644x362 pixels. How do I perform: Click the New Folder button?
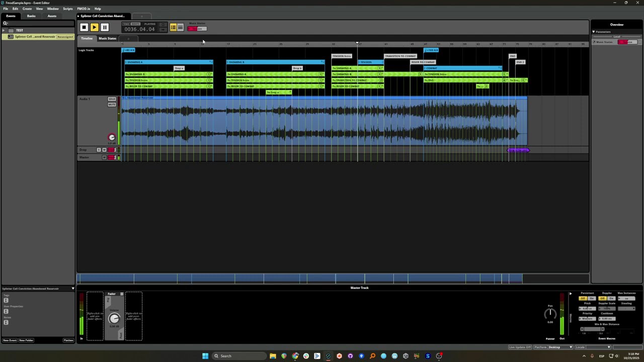26,340
